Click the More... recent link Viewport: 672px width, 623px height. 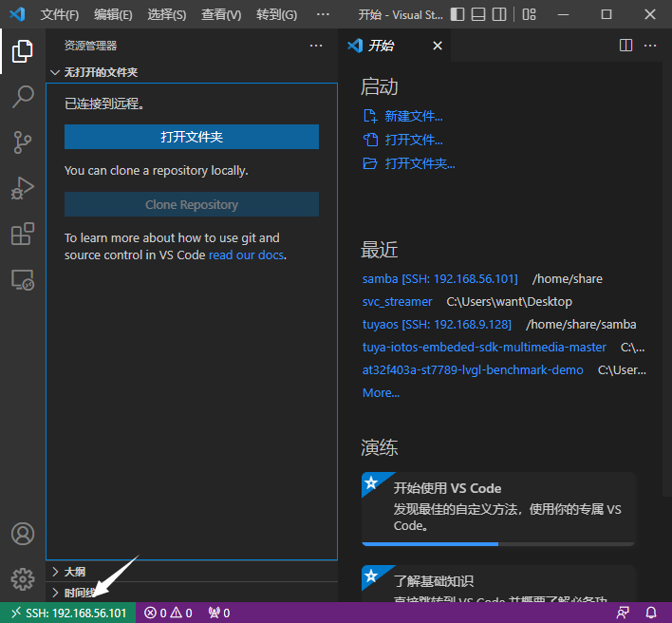tap(381, 393)
